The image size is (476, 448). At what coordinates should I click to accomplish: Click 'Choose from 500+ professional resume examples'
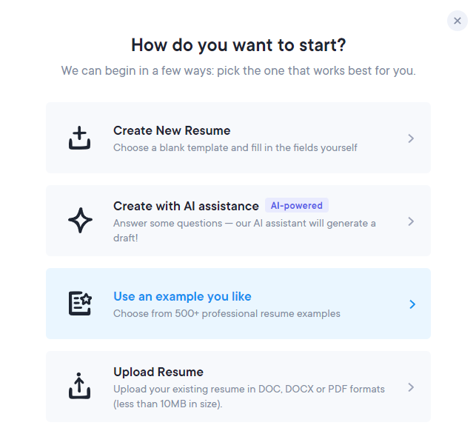click(x=227, y=314)
